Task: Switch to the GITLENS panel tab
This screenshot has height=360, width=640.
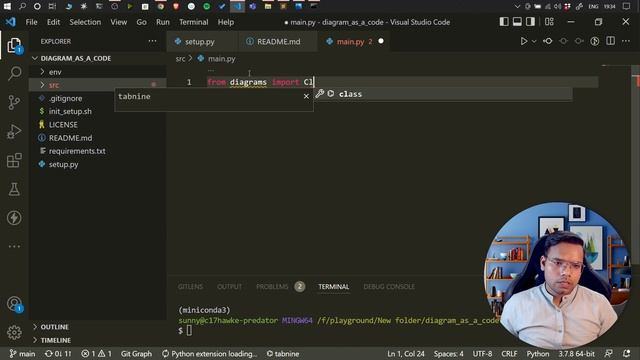Action: point(190,287)
